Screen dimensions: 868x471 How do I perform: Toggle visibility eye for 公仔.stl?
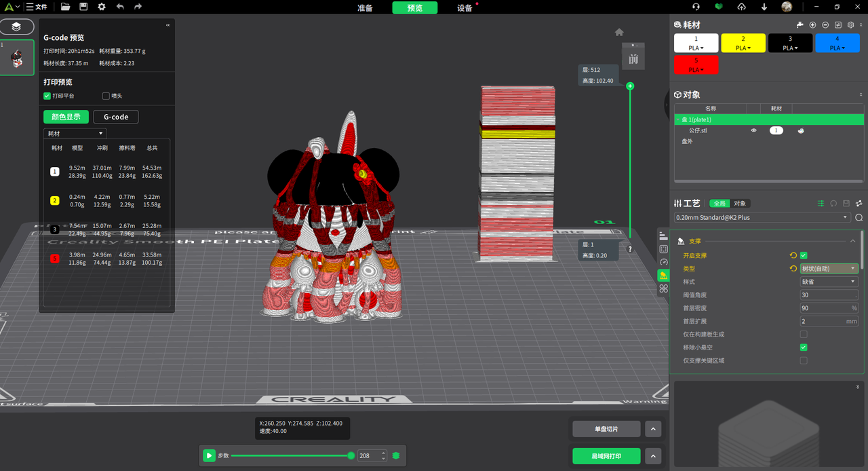[753, 130]
